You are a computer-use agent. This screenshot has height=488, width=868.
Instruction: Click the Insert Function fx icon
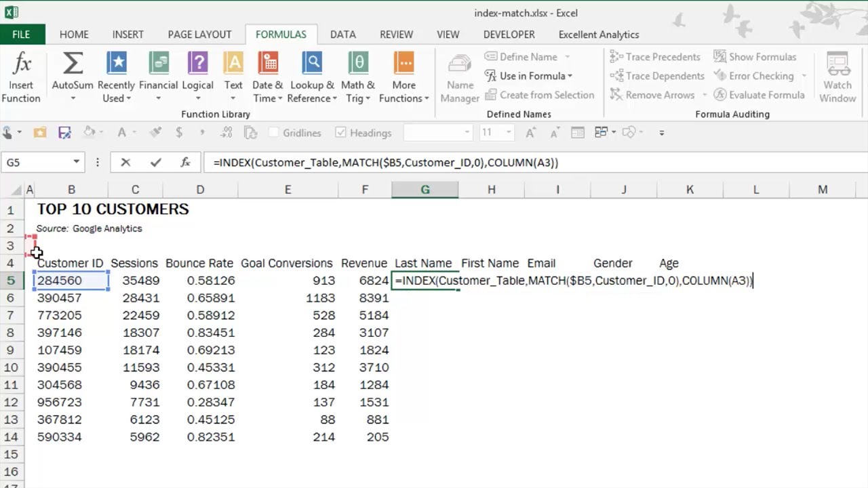pyautogui.click(x=22, y=64)
